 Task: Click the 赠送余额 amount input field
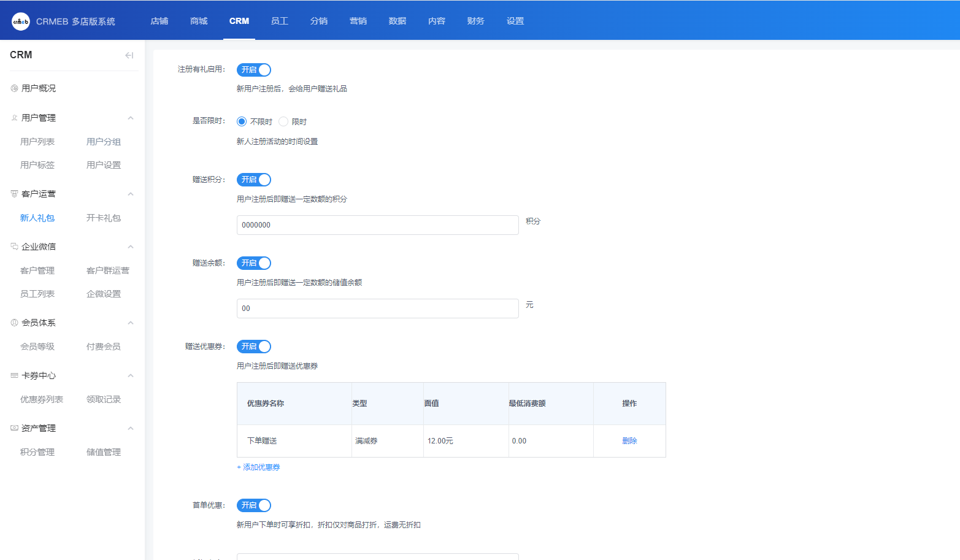click(x=377, y=309)
